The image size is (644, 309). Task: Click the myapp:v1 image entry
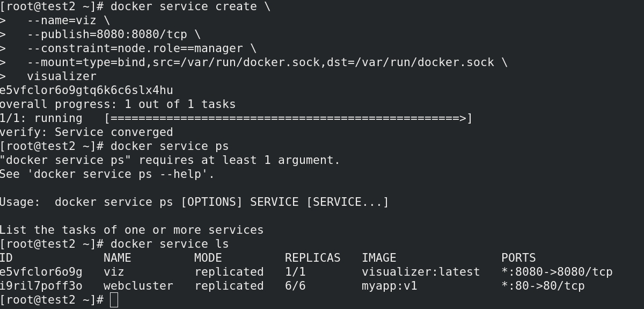[x=390, y=286]
